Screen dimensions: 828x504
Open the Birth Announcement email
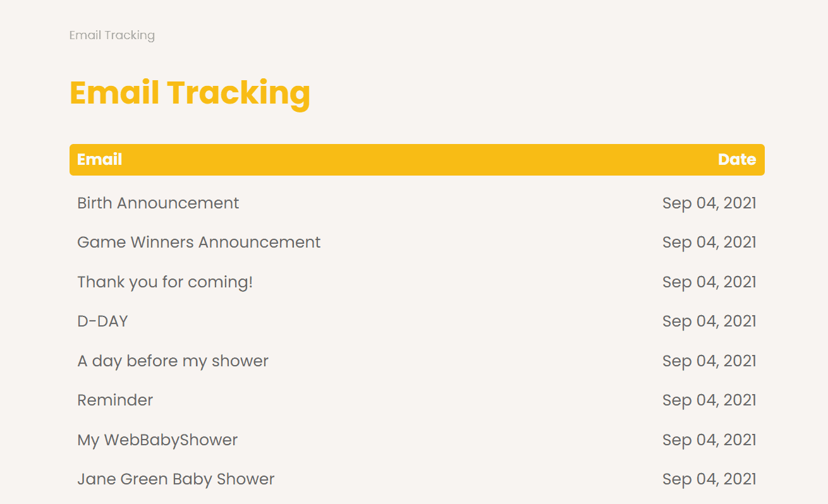(158, 203)
